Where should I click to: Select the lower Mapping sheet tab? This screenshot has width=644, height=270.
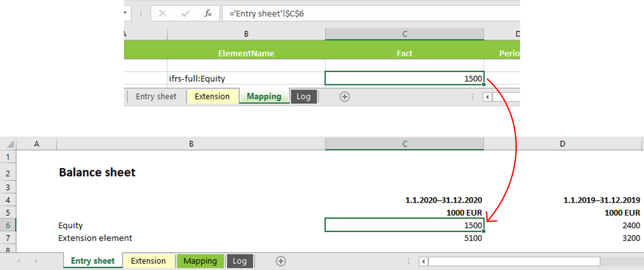click(x=200, y=261)
